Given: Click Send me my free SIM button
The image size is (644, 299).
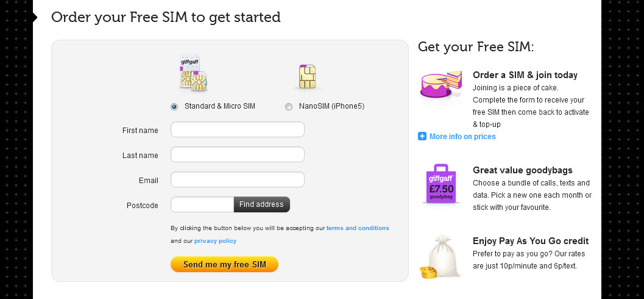Looking at the screenshot, I should [225, 264].
